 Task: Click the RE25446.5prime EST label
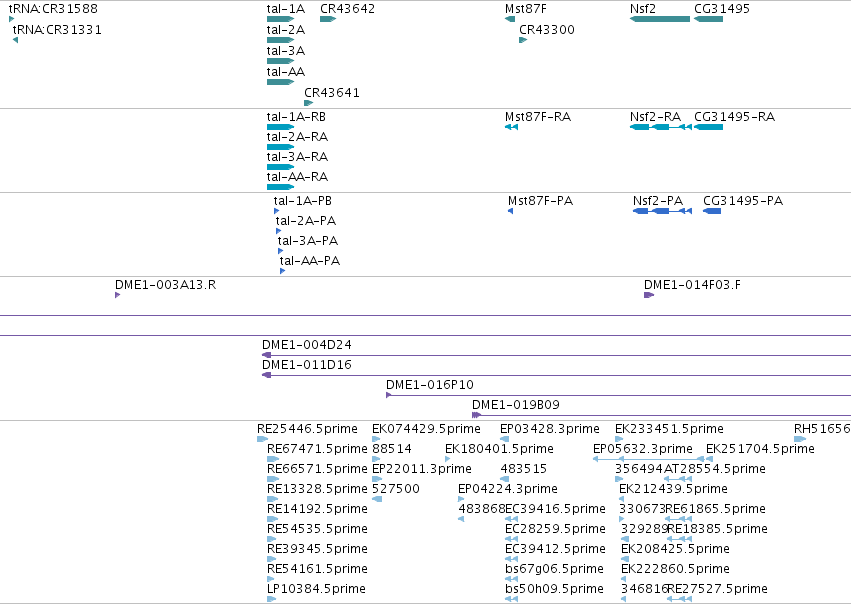point(307,429)
